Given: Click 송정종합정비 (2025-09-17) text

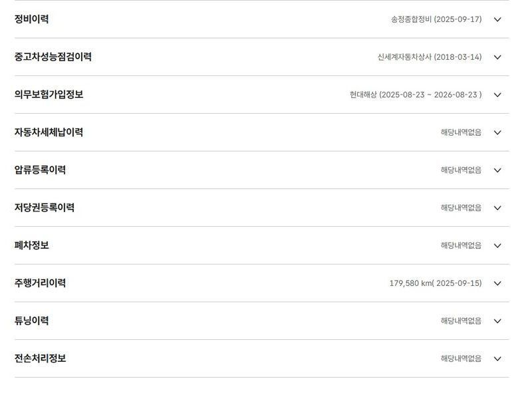Looking at the screenshot, I should (x=436, y=19).
